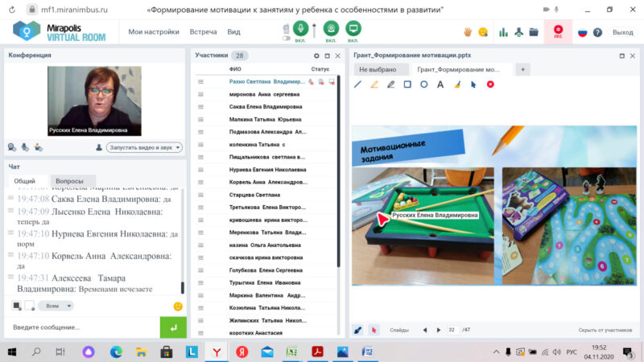Open Microsoft Edge from taskbar
Screen dimensions: 644x362
pos(116,352)
